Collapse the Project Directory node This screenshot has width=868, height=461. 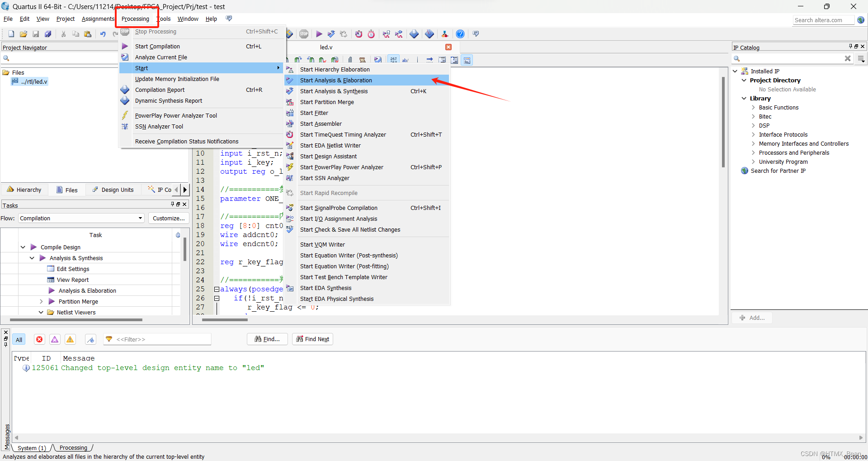[744, 80]
